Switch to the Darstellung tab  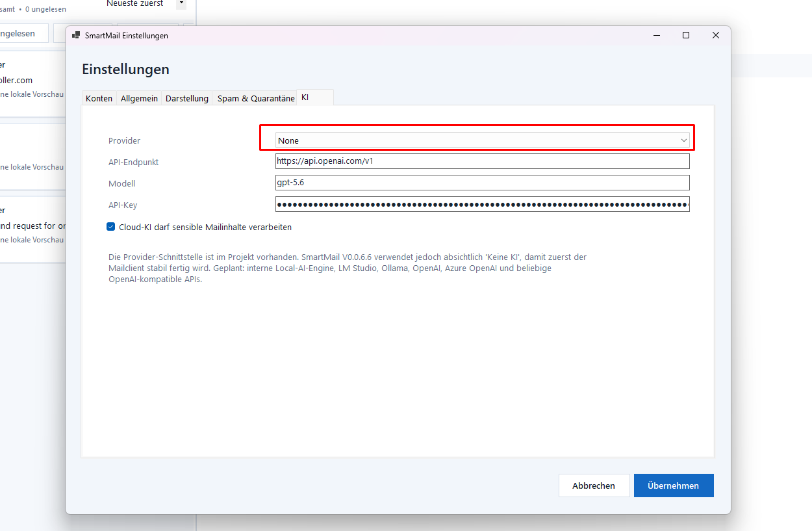point(187,99)
